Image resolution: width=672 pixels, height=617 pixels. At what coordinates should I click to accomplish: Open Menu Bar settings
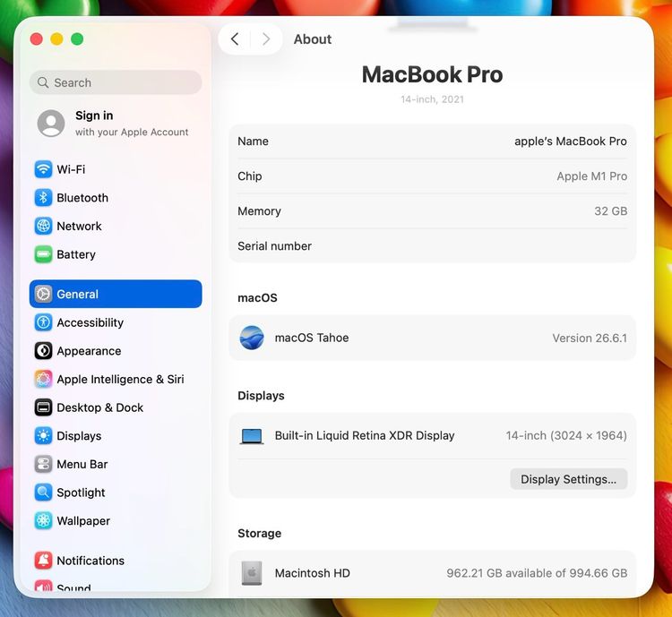click(x=116, y=464)
